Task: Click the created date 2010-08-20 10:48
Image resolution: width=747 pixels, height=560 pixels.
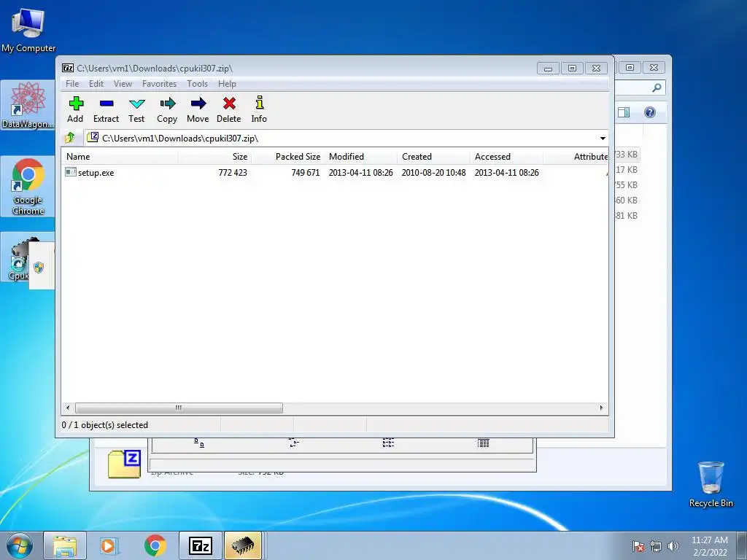Action: (433, 172)
